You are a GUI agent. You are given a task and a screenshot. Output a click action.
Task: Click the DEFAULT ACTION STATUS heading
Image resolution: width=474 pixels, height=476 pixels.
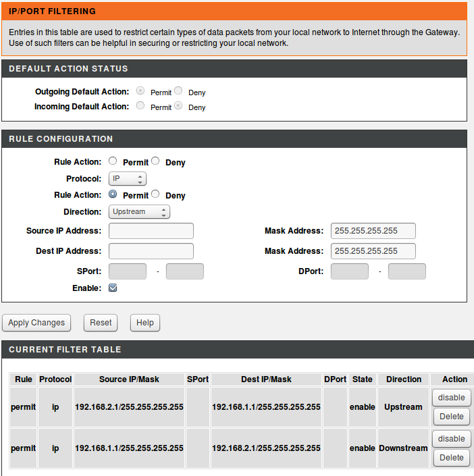pyautogui.click(x=68, y=69)
